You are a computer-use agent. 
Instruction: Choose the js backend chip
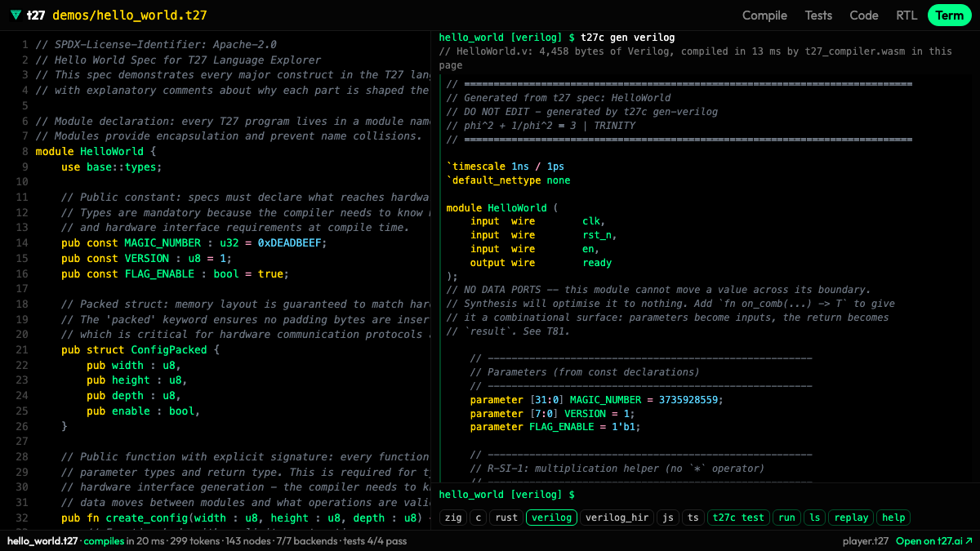click(x=668, y=518)
